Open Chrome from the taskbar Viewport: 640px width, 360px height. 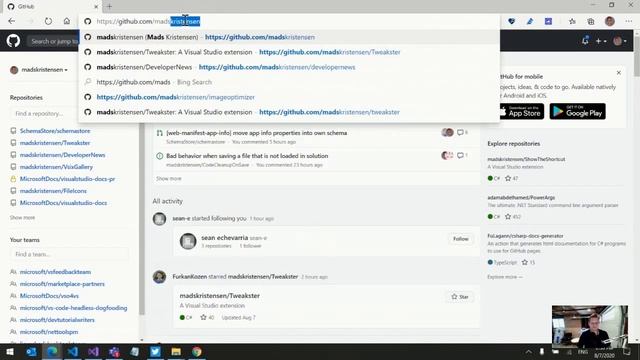pyautogui.click(x=197, y=352)
